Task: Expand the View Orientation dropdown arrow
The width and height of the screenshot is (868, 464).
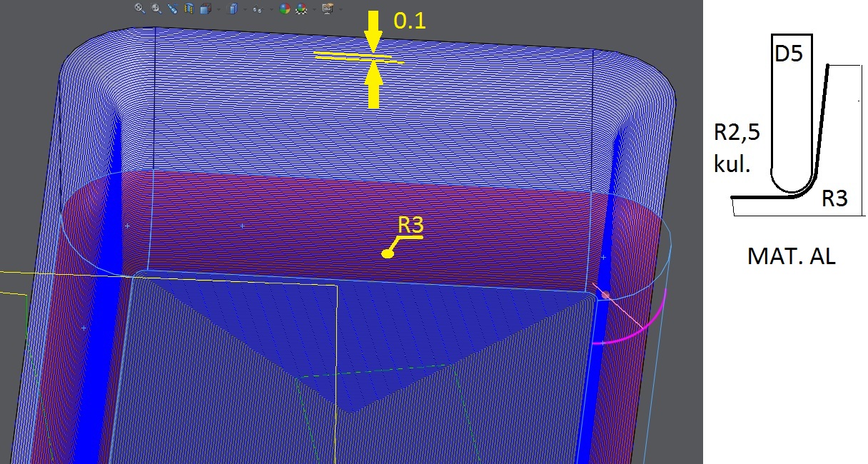Action: (217, 9)
